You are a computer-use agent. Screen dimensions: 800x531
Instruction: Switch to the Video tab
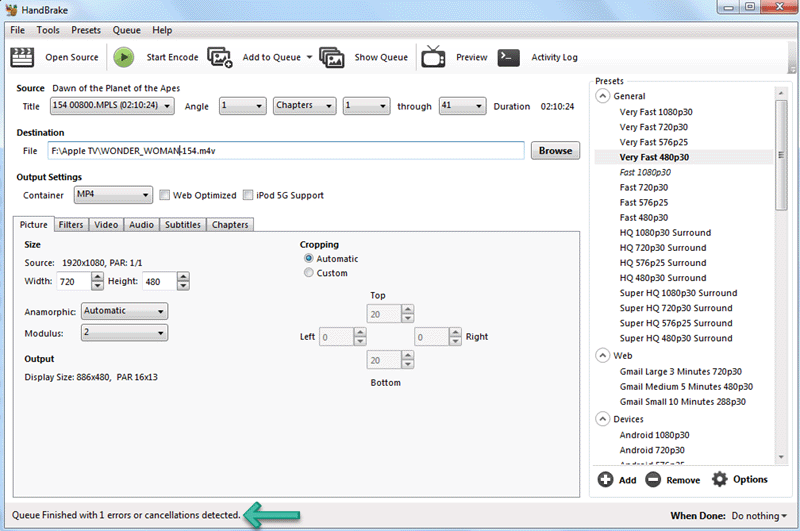click(x=106, y=225)
